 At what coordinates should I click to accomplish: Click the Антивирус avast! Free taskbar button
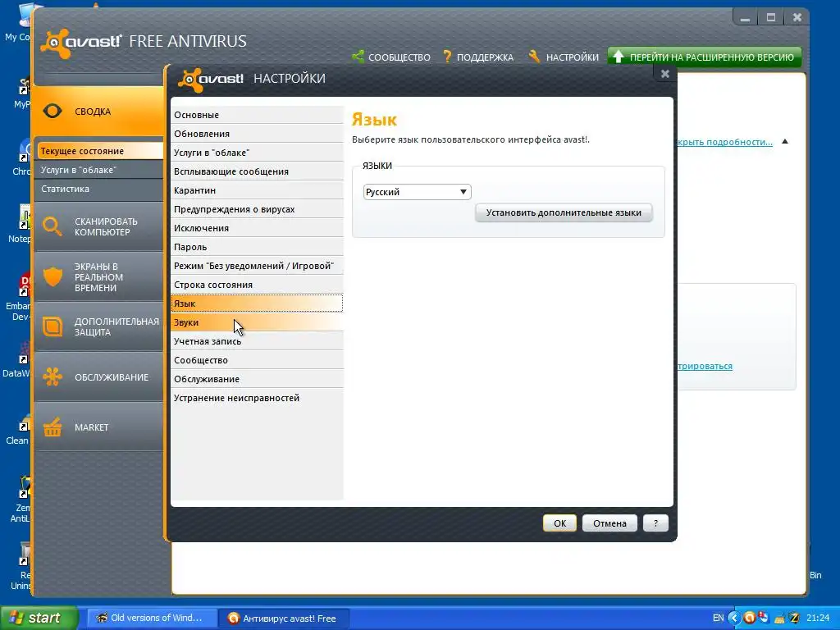pos(285,619)
